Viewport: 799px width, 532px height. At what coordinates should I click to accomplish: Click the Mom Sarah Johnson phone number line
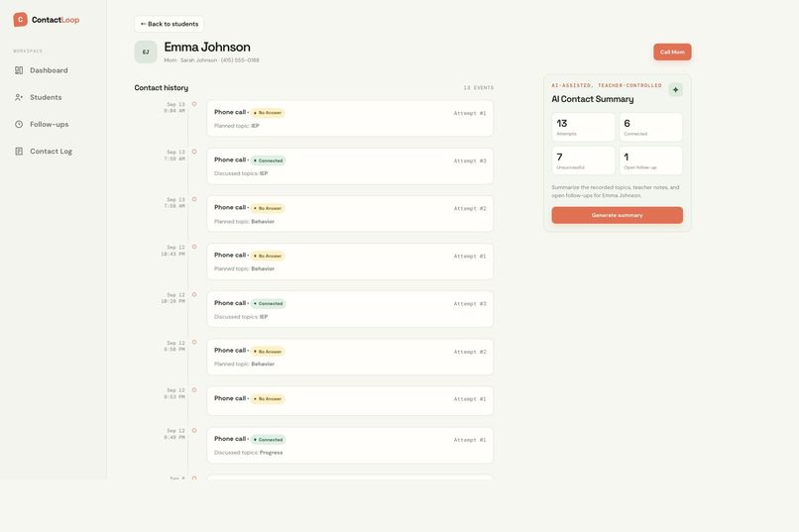[211, 60]
